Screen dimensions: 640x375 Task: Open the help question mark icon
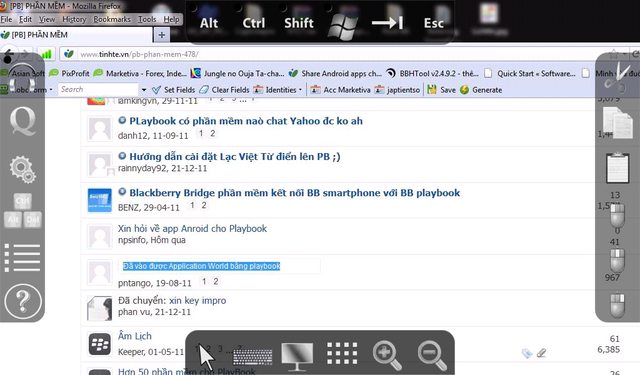pos(23,302)
